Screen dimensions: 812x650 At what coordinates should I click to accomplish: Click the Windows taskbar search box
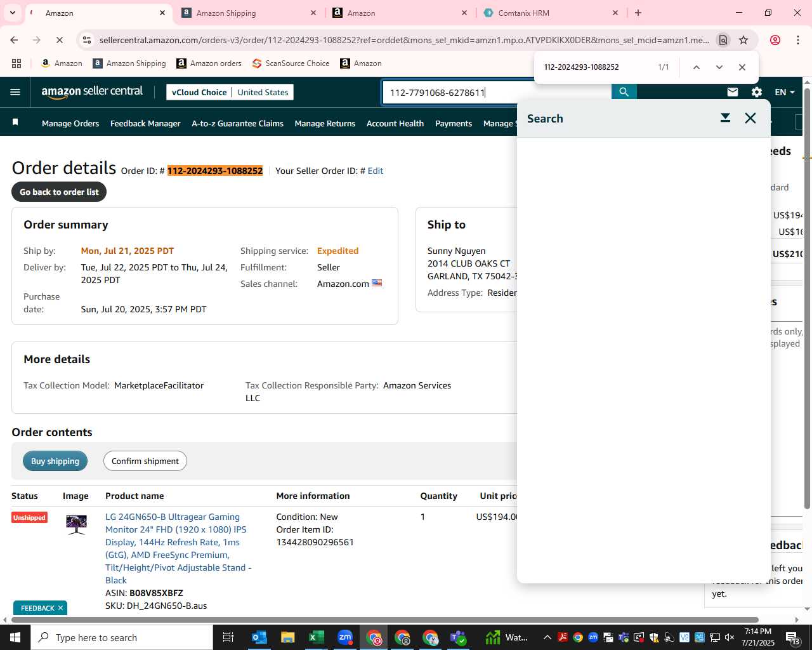[x=122, y=637]
